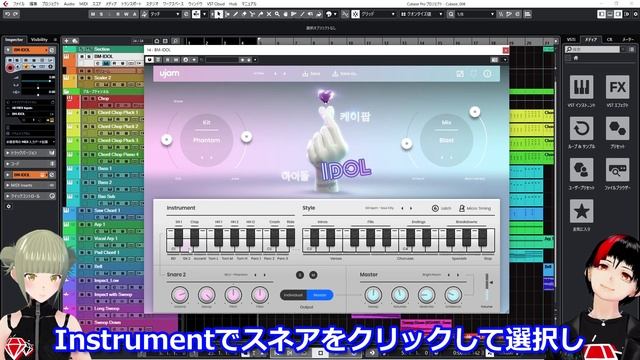
Task: Switch to the Inspector tab
Action: click(14, 40)
